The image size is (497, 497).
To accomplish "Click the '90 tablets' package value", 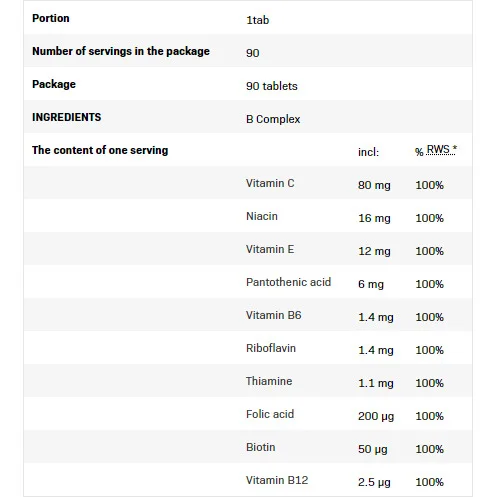I will 272,86.
